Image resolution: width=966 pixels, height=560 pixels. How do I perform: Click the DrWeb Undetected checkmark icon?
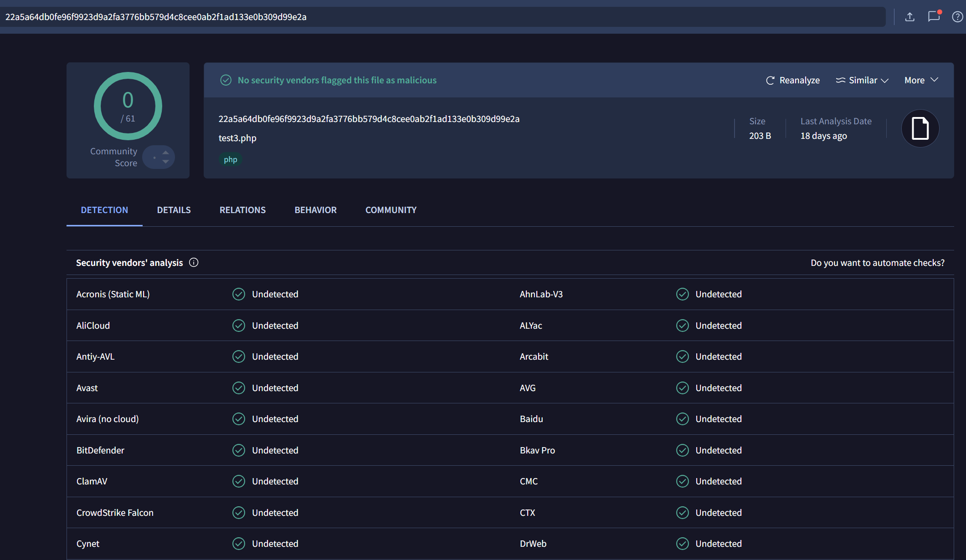point(682,544)
